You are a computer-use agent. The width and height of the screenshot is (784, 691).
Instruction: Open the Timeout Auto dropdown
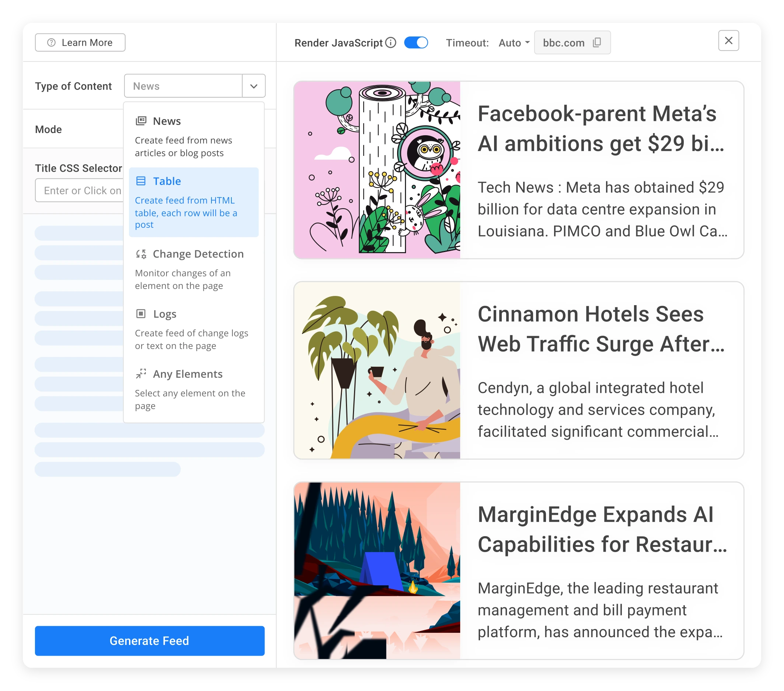514,43
